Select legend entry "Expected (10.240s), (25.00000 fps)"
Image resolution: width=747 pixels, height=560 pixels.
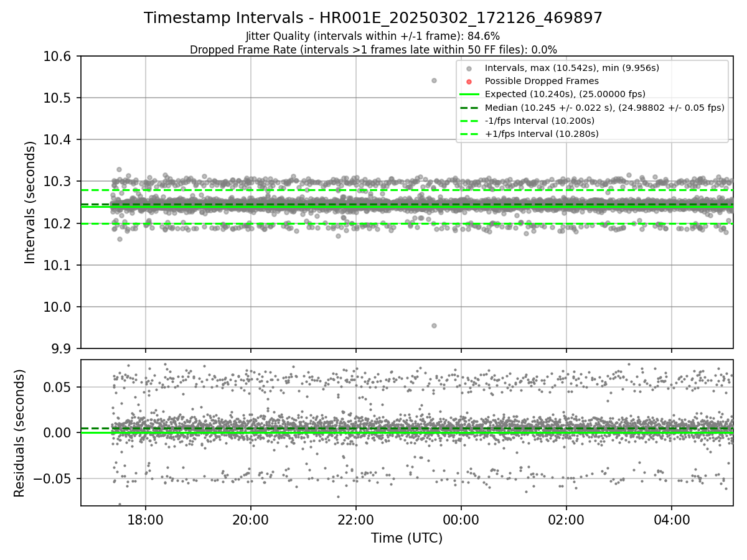[x=565, y=94]
